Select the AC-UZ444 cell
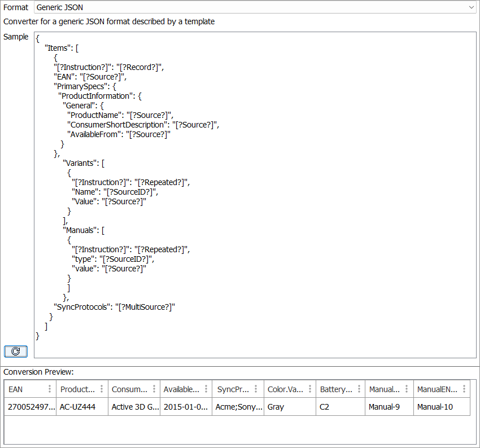 click(x=82, y=407)
